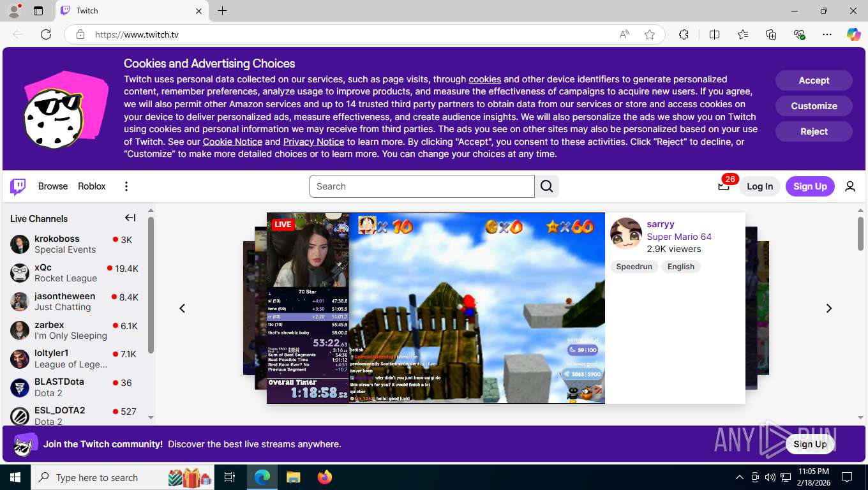868x490 pixels.
Task: Go to previous carousel stream
Action: click(182, 308)
